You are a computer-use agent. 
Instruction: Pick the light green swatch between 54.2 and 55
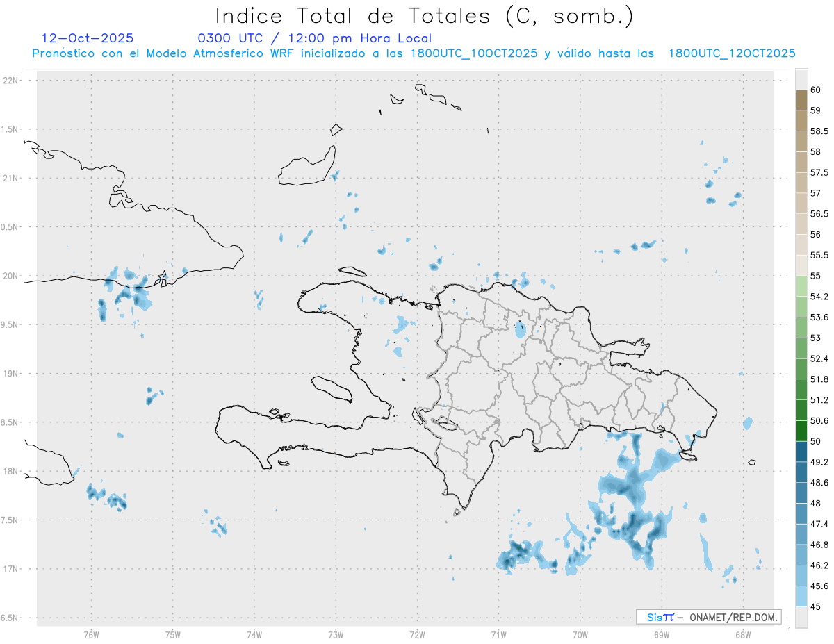pos(801,286)
